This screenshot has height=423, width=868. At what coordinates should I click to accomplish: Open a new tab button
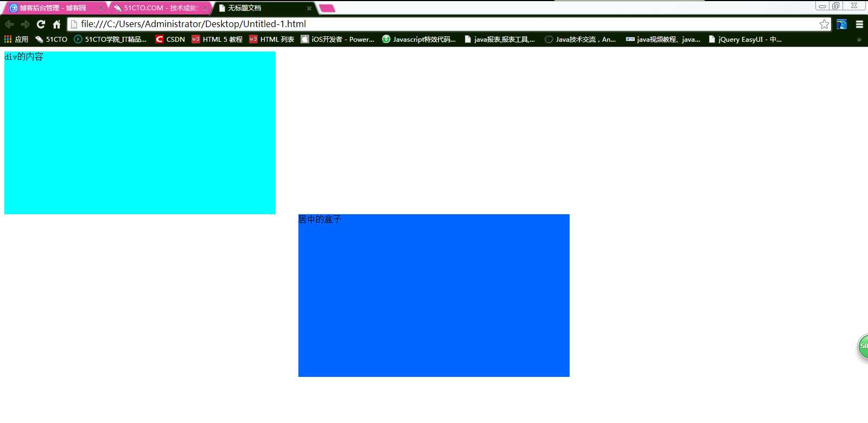pyautogui.click(x=327, y=8)
